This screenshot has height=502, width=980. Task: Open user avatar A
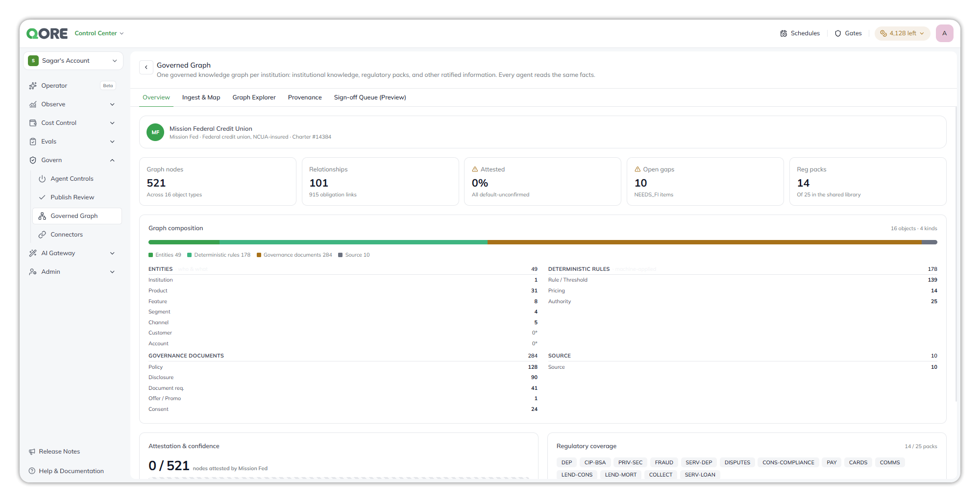(944, 33)
